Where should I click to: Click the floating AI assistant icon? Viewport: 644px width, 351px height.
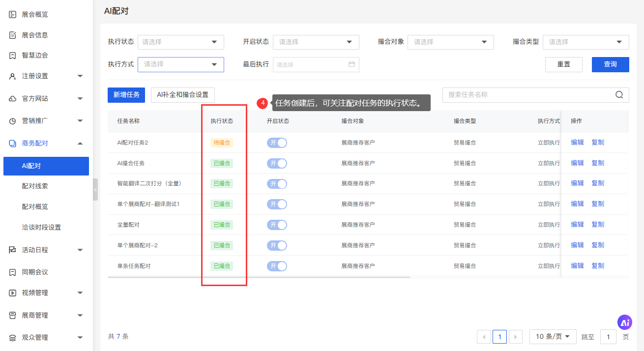coord(625,322)
